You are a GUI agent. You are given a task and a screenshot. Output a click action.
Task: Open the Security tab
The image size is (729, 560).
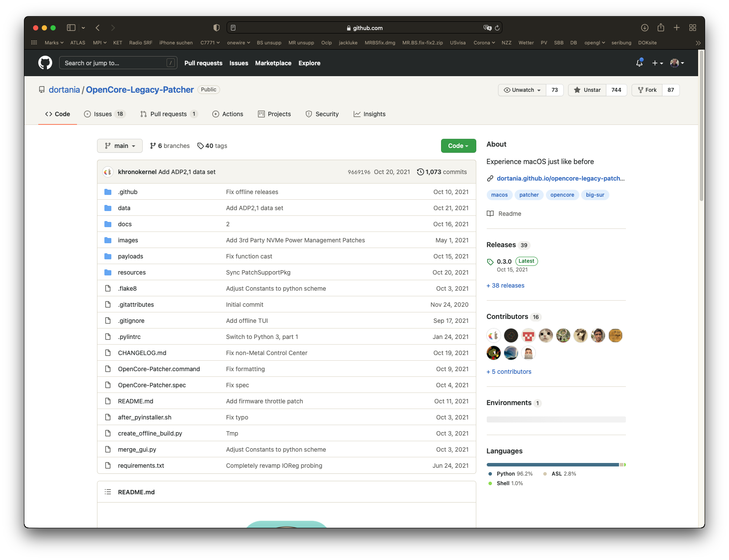[322, 114]
